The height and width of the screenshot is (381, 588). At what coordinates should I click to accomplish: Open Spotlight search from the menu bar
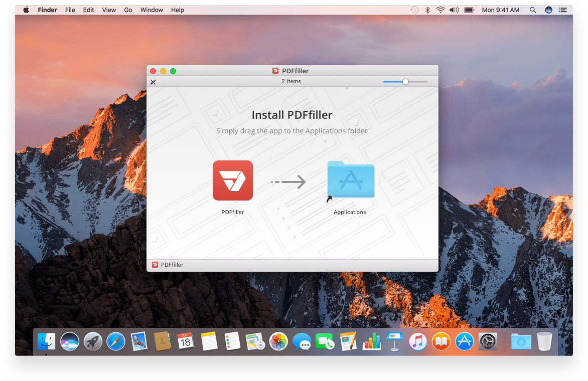(533, 10)
